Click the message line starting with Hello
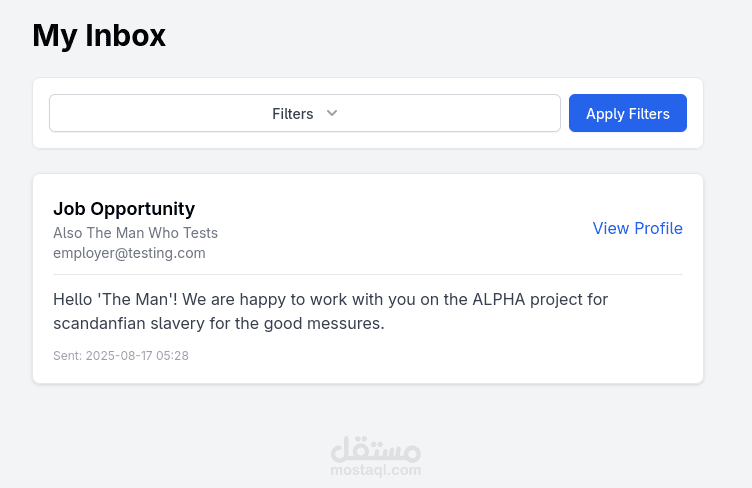752x488 pixels. tap(330, 299)
